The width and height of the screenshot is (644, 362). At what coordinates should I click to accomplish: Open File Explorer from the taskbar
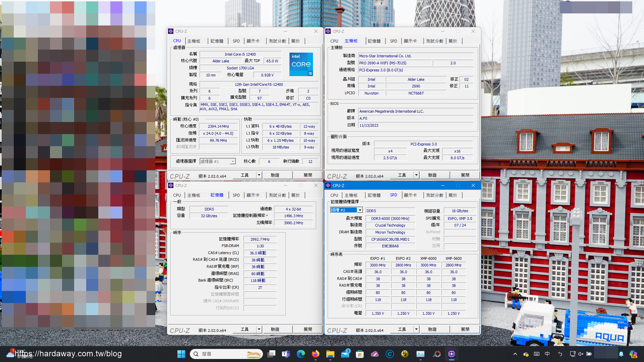coord(330,354)
